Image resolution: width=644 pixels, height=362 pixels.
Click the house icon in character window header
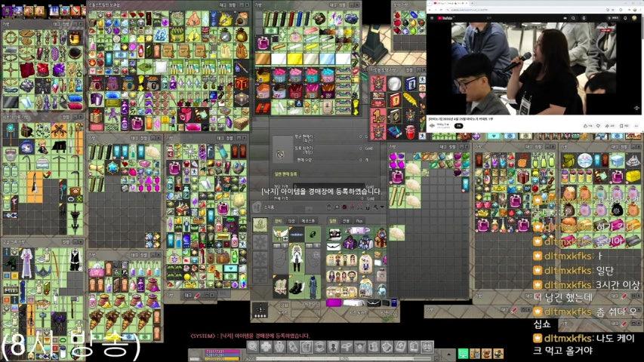(329, 207)
